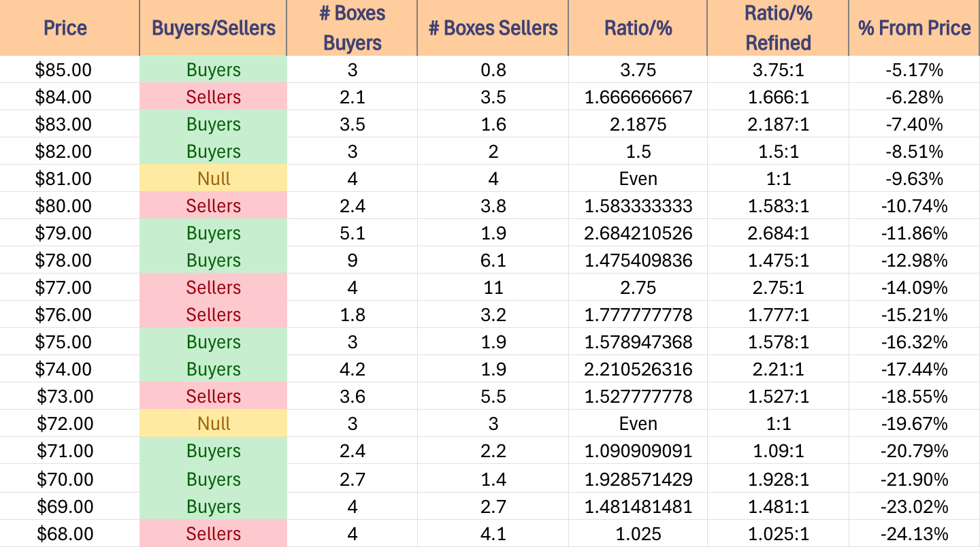Viewport: 980px width, 547px height.
Task: Click the -5.17% from price cell
Action: coord(914,70)
